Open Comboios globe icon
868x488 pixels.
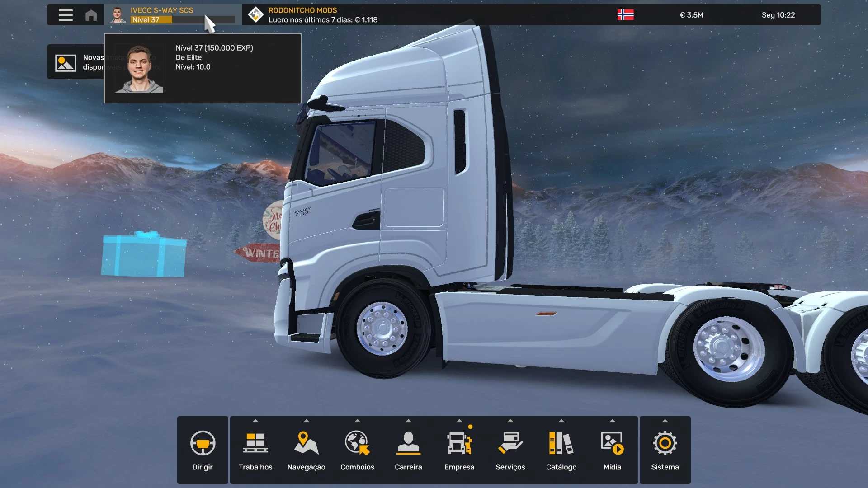pos(357,443)
